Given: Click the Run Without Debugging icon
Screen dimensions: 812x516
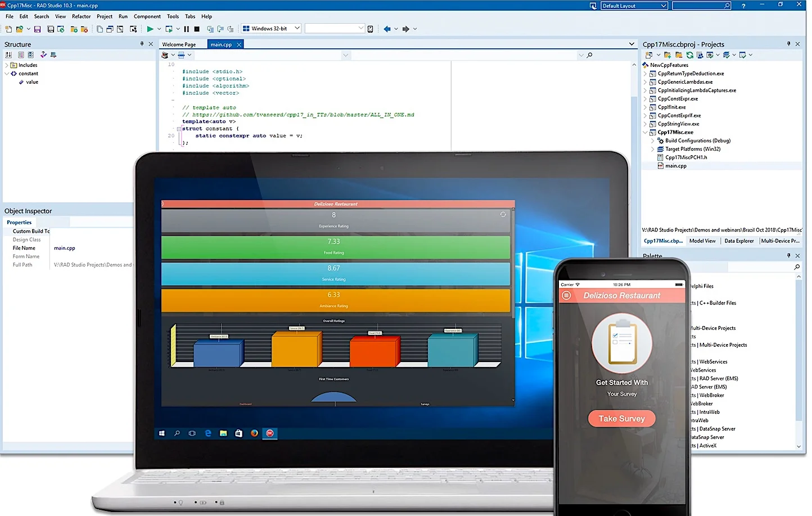Looking at the screenshot, I should pyautogui.click(x=169, y=29).
